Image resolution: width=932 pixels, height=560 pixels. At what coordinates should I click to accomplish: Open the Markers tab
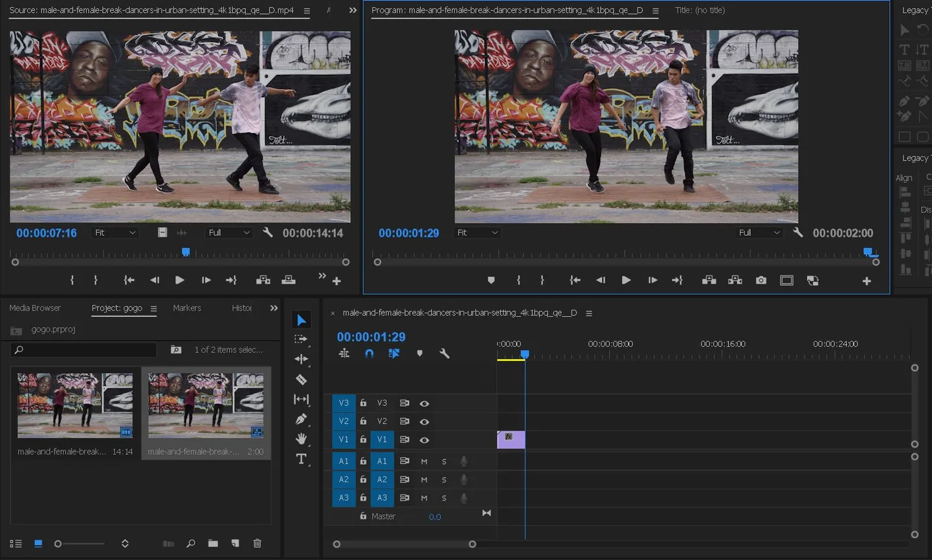[187, 308]
